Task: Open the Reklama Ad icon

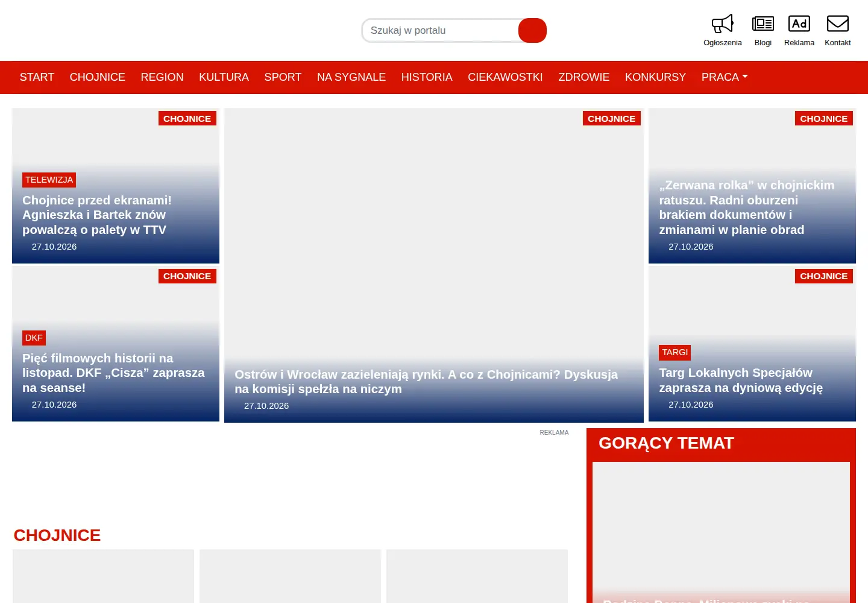Action: (x=799, y=24)
